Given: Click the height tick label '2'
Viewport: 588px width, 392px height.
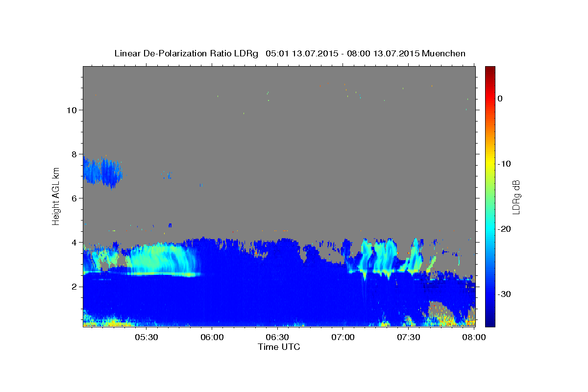Looking at the screenshot, I should [x=73, y=286].
